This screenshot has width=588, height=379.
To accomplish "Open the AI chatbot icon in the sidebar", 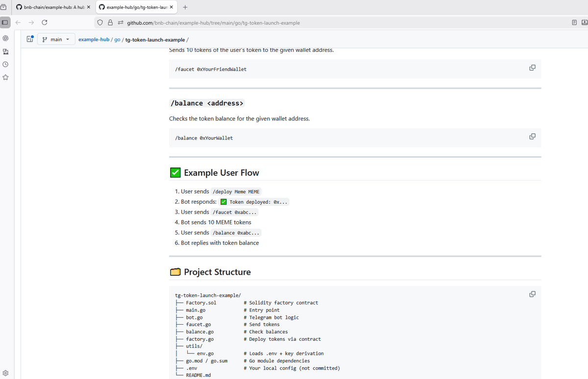I will tap(5, 38).
